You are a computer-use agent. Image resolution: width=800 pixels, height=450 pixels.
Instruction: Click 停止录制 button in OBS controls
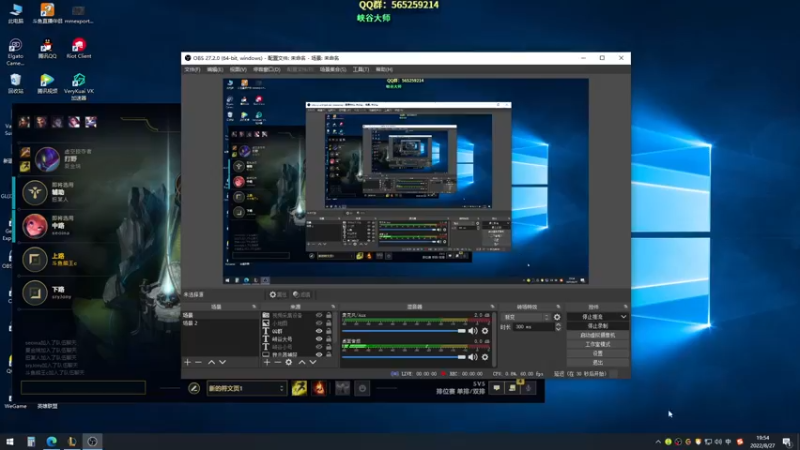point(597,326)
